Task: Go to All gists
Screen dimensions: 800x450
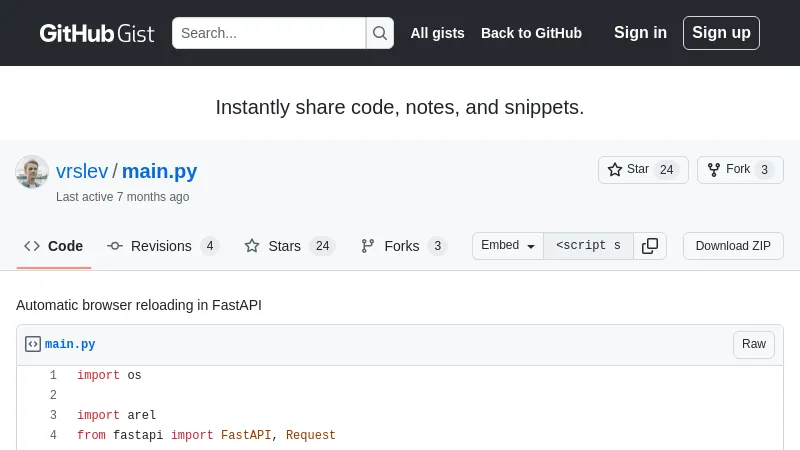Action: point(437,33)
